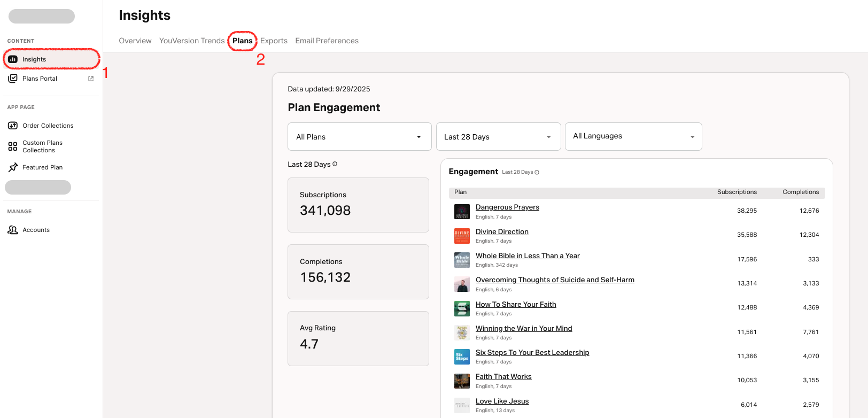The width and height of the screenshot is (868, 418).
Task: Open the Divine Direction plan link
Action: point(502,231)
